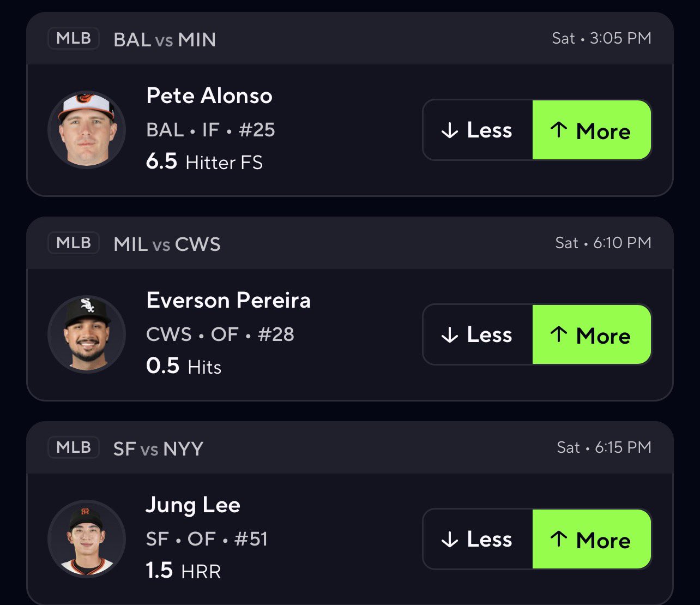Select Less for Pete Alonso
The image size is (700, 605).
point(478,130)
